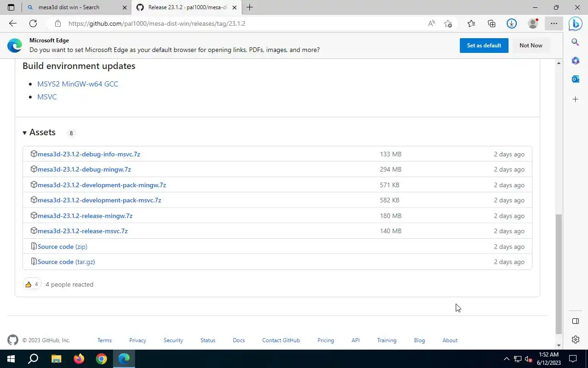Open the Bing chat sidebar icon
The width and height of the screenshot is (588, 368).
576,23
